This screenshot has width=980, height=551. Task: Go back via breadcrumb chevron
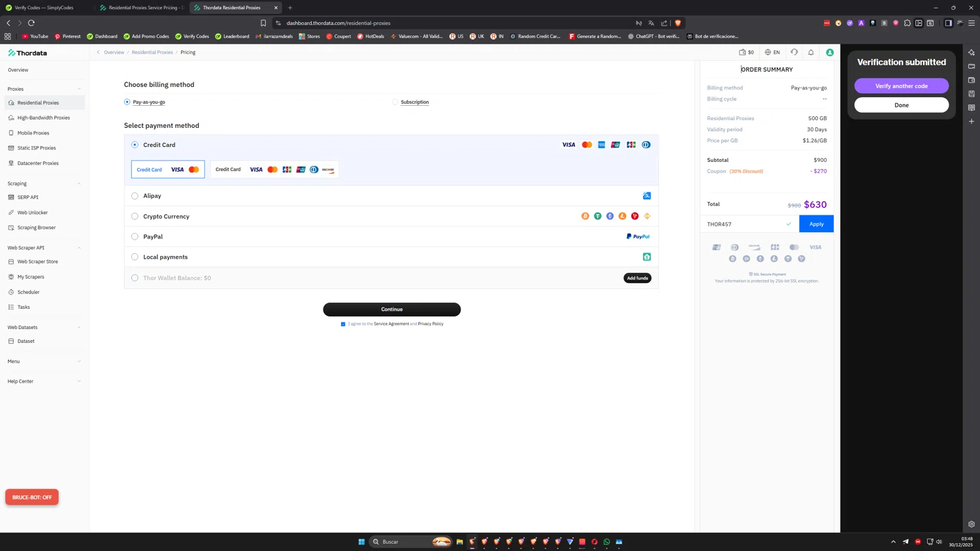point(98,52)
